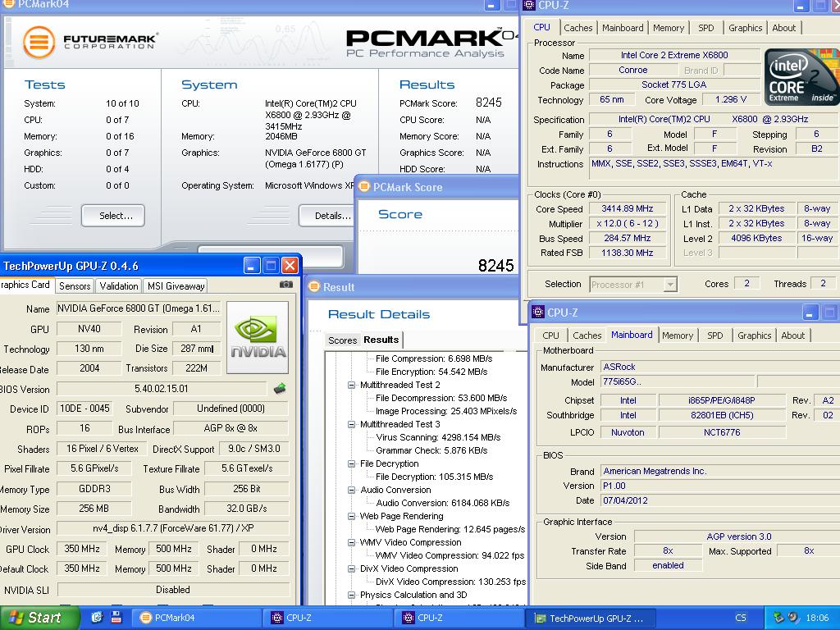Collapse the Audio Conversion tree node
This screenshot has width=840, height=630.
point(351,490)
